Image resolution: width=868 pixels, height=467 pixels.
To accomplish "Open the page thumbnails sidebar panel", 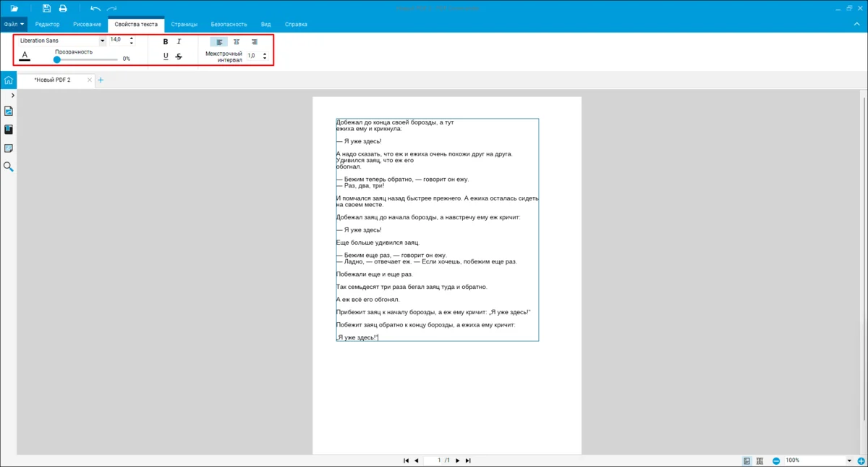I will click(x=9, y=111).
